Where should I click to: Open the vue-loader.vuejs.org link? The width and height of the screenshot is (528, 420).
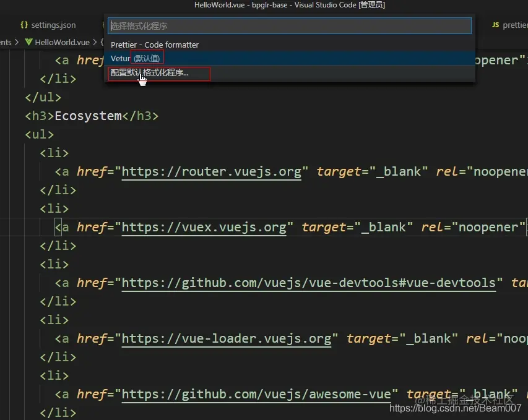point(227,338)
